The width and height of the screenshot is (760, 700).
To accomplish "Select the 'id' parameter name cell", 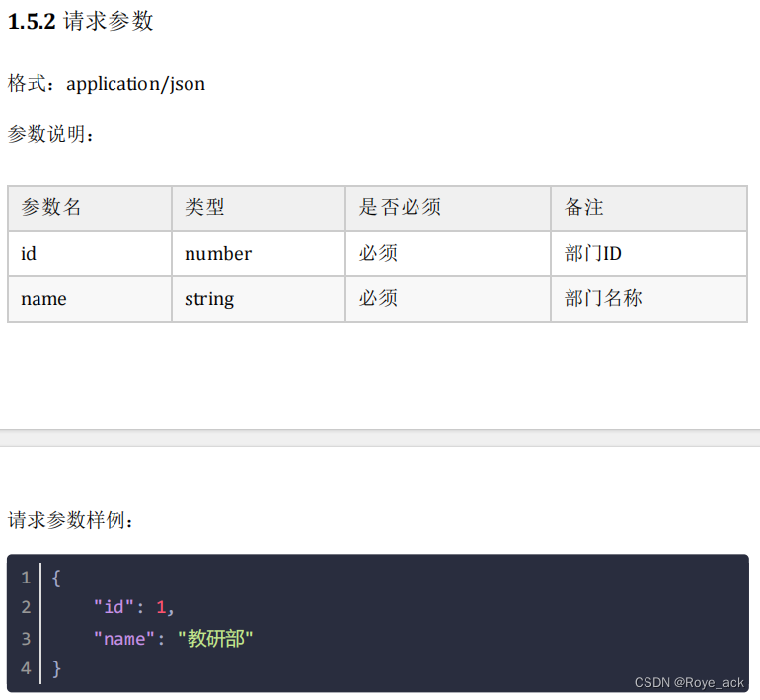I will point(90,254).
